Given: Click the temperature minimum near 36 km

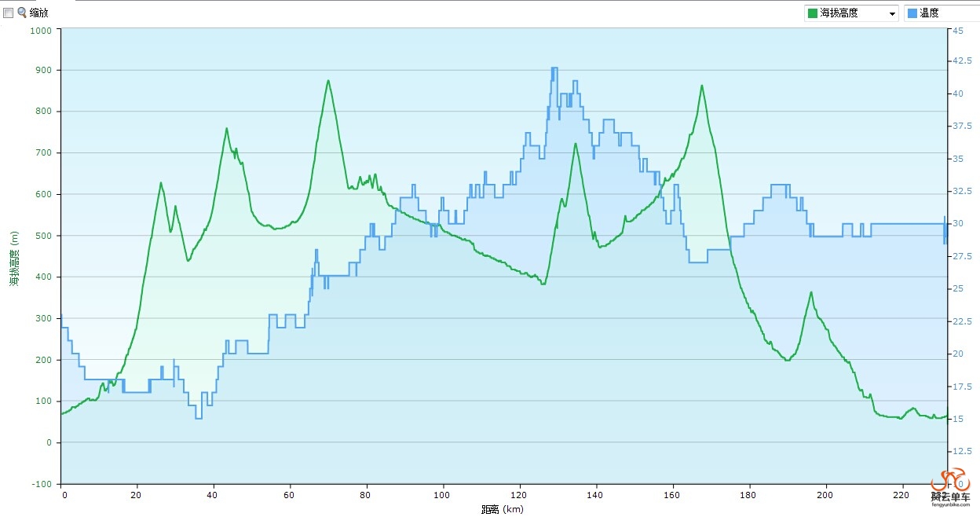Looking at the screenshot, I should point(199,418).
